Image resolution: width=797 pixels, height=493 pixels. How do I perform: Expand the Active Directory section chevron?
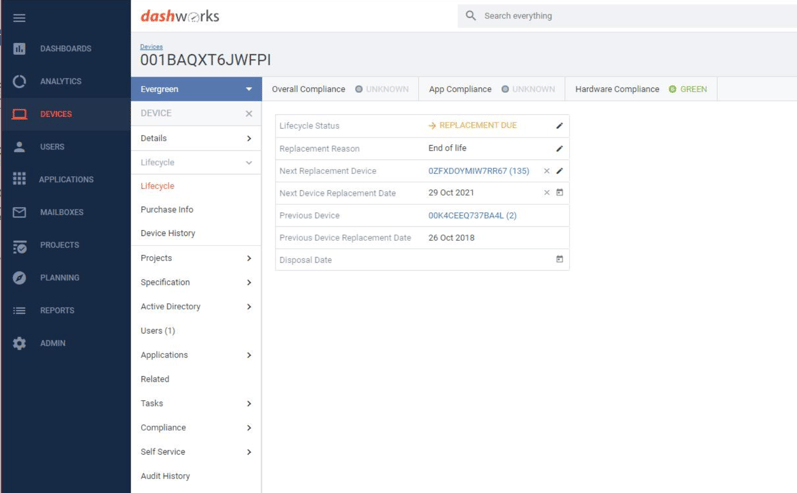[x=249, y=306]
